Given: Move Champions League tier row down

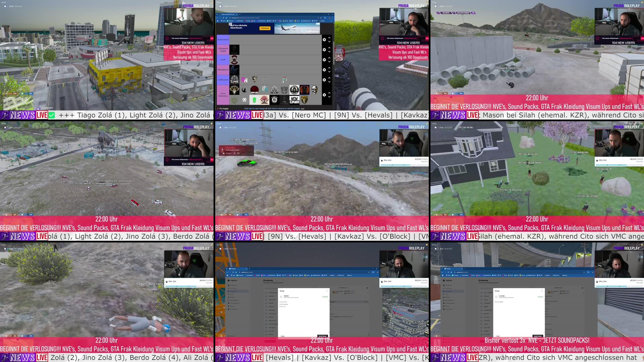Looking at the screenshot, I should 329,52.
